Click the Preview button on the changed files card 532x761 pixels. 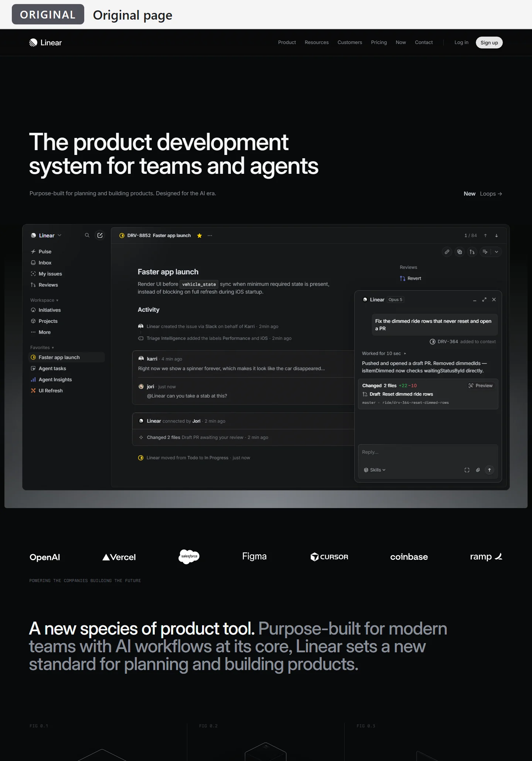click(481, 386)
